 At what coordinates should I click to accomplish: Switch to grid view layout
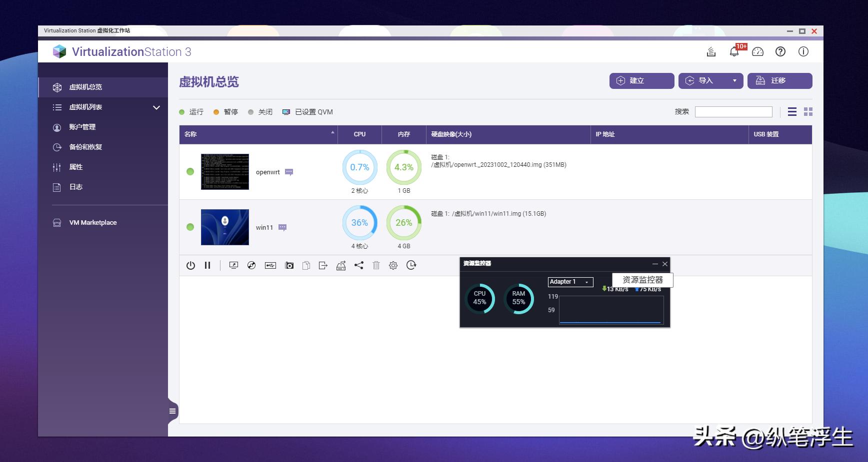[x=808, y=112]
